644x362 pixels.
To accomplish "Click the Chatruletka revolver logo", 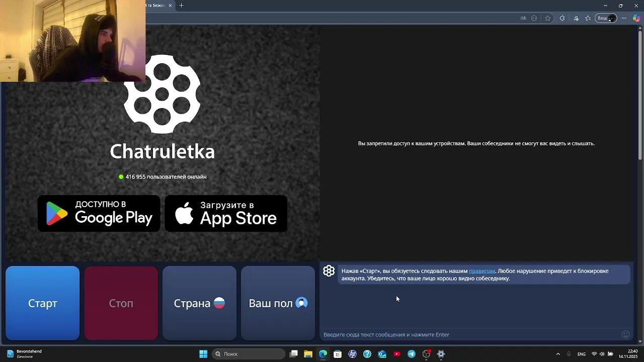I will (x=162, y=94).
